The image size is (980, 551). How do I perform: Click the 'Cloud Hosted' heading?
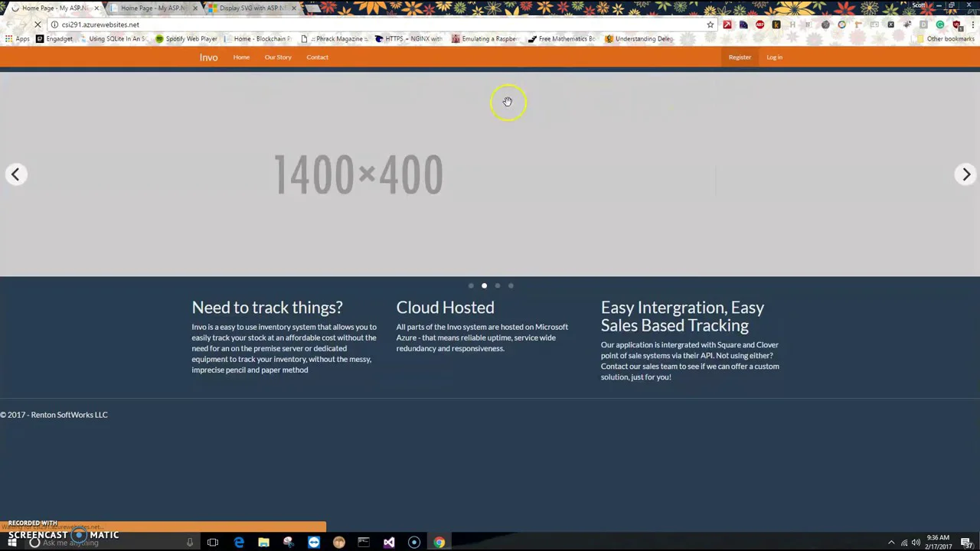(445, 308)
